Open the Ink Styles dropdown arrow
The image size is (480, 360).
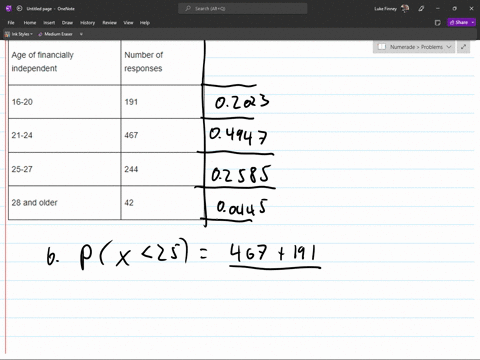click(31, 34)
